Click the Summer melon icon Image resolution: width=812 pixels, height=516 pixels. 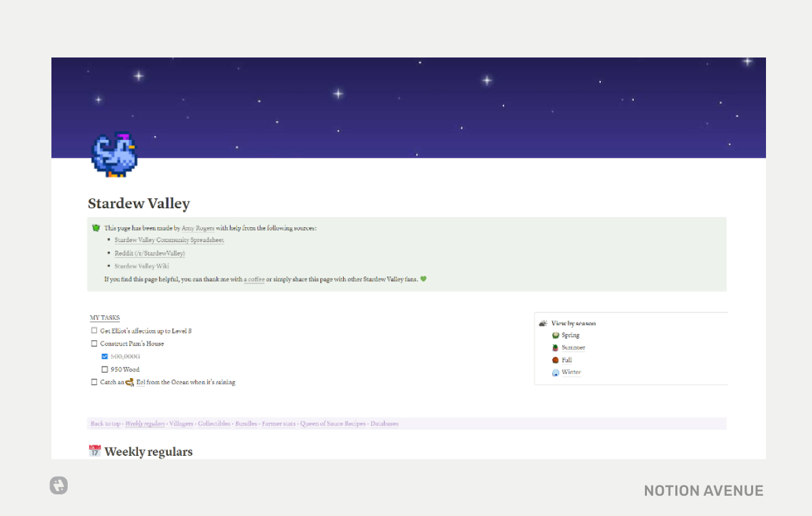[557, 347]
